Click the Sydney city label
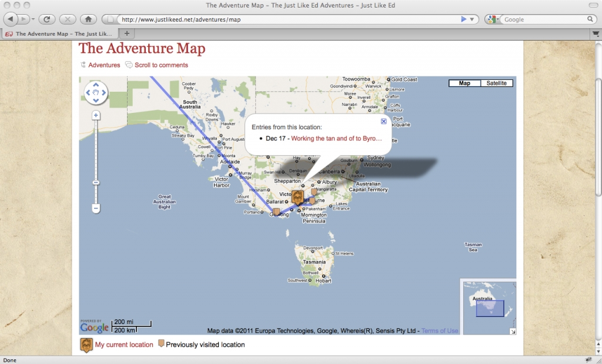The image size is (602, 364). coord(376,158)
